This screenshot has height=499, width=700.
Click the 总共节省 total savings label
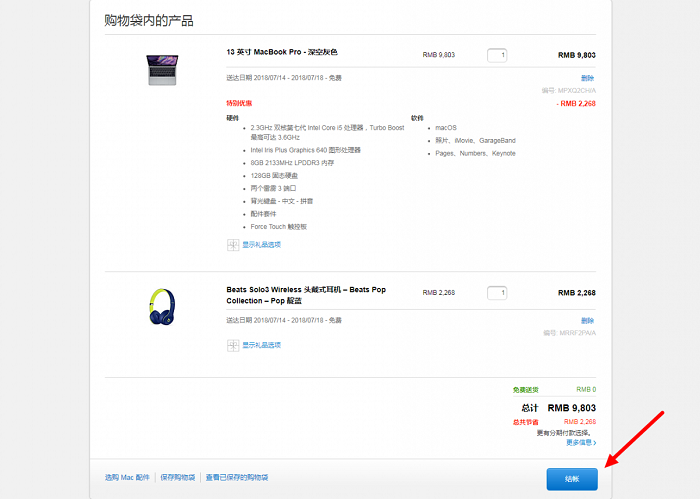click(x=525, y=422)
